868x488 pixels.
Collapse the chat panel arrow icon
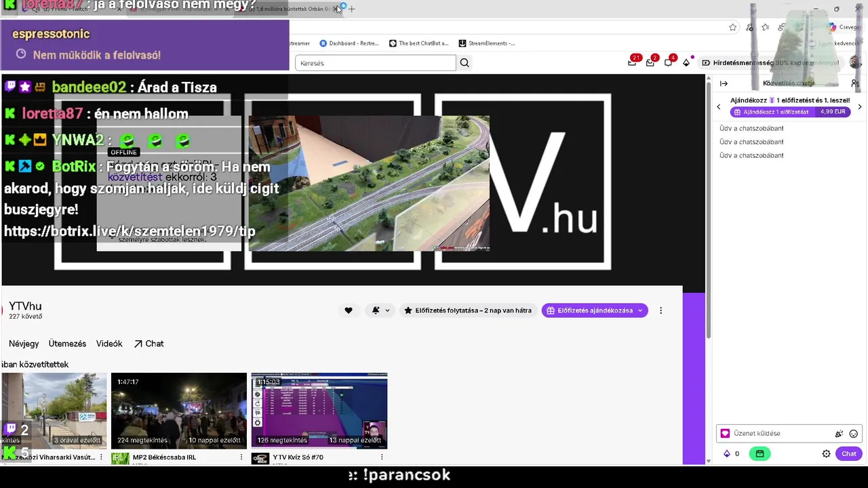[724, 83]
